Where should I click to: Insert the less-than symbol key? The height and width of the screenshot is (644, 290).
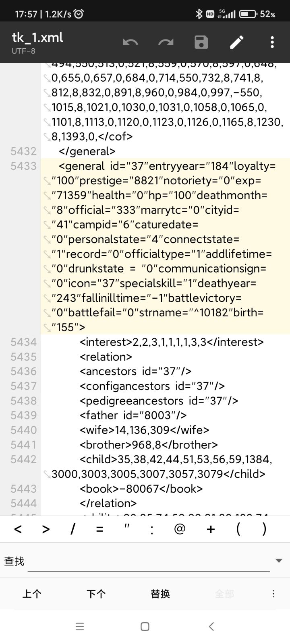tap(18, 529)
